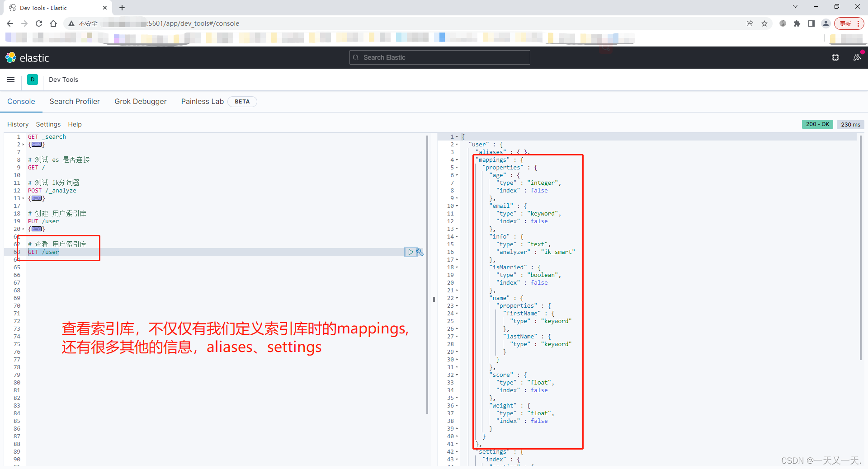Collapse the user object at response line 2
Image resolution: width=868 pixels, height=469 pixels.
coord(456,144)
